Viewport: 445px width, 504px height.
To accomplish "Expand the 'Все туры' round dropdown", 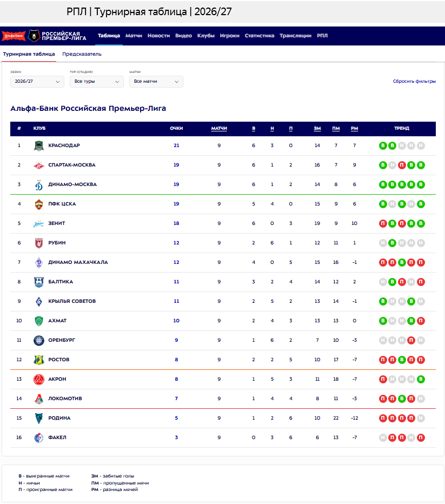I will point(97,82).
